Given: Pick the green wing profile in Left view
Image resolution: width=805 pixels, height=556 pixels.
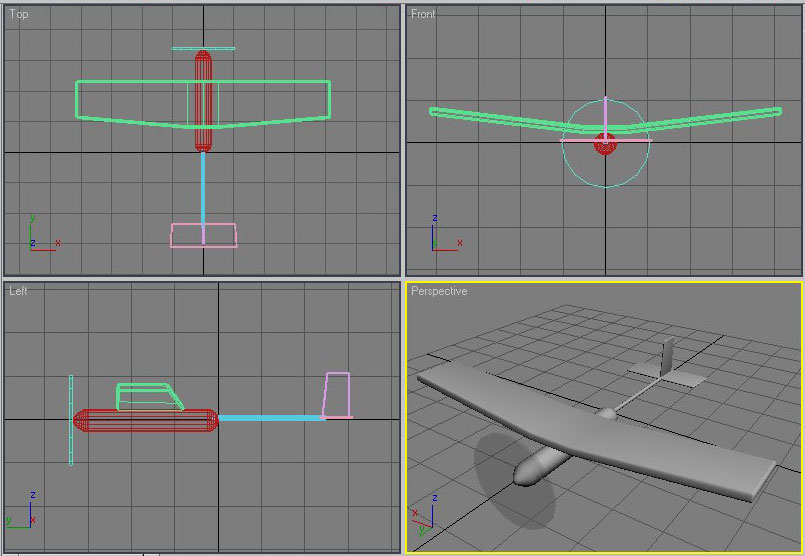Looking at the screenshot, I should point(147,386).
